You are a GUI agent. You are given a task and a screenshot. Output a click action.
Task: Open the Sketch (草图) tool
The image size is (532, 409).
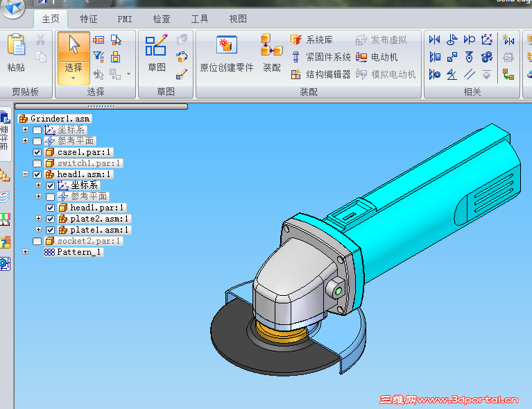pyautogui.click(x=157, y=53)
